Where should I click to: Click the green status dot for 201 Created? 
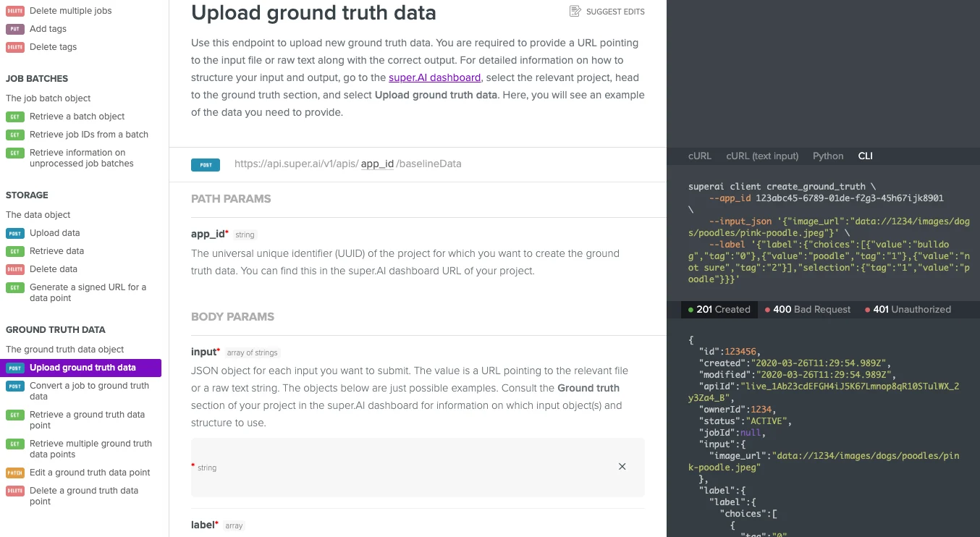[691, 310]
